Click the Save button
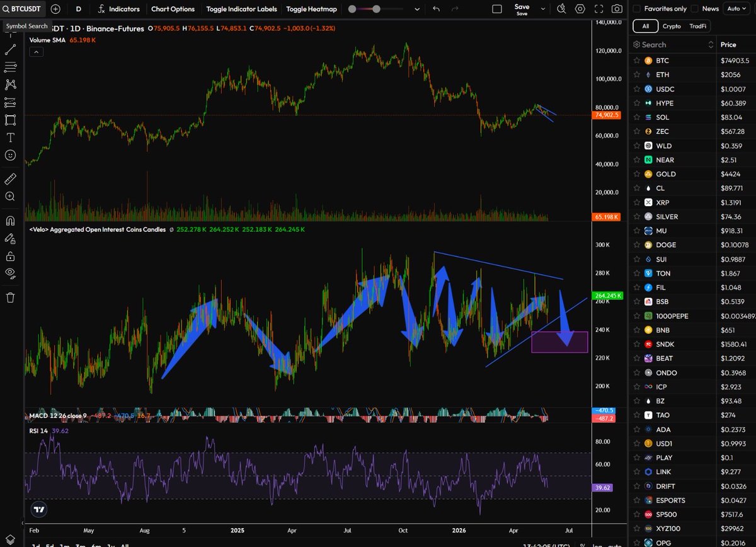Viewport: 756px width, 547px height. coord(522,9)
